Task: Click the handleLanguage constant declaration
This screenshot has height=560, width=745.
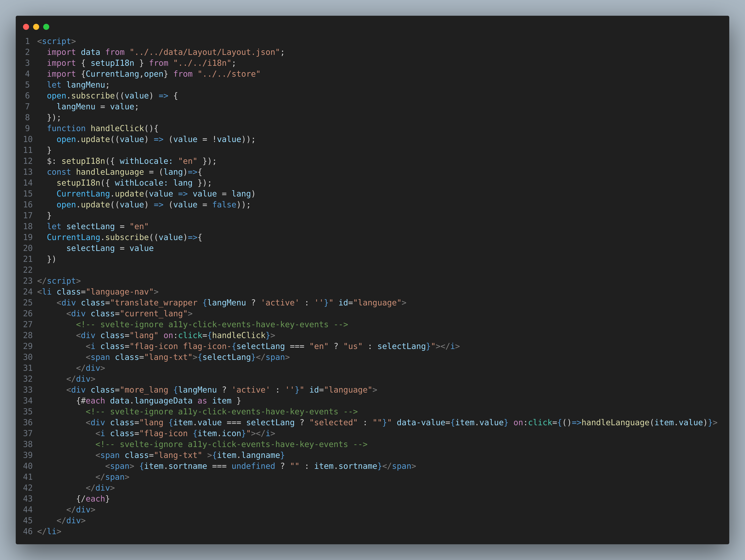Action: pyautogui.click(x=110, y=172)
